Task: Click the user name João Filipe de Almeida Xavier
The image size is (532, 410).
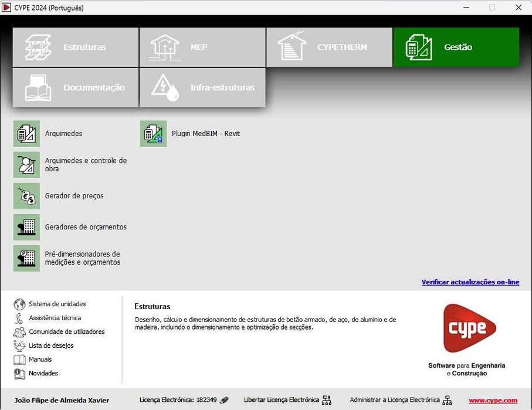Action: [x=62, y=401]
